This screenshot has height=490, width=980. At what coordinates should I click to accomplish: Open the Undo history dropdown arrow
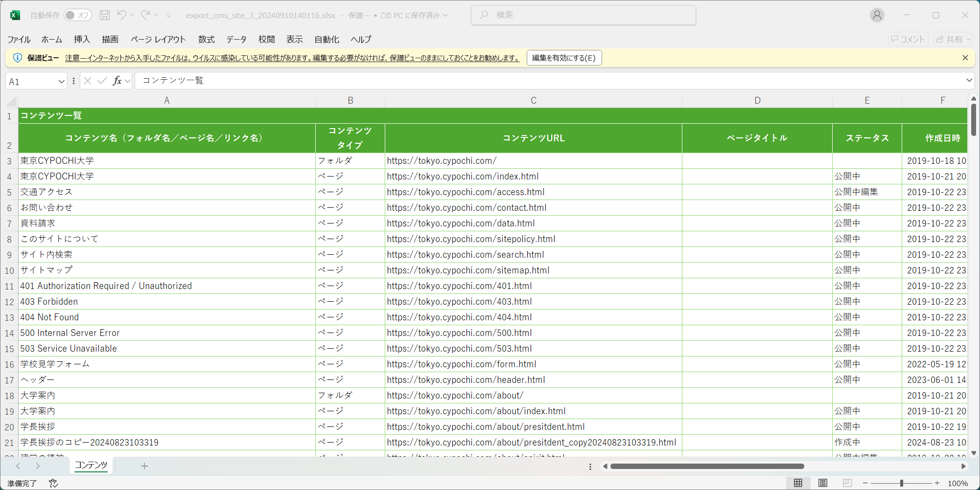point(133,15)
